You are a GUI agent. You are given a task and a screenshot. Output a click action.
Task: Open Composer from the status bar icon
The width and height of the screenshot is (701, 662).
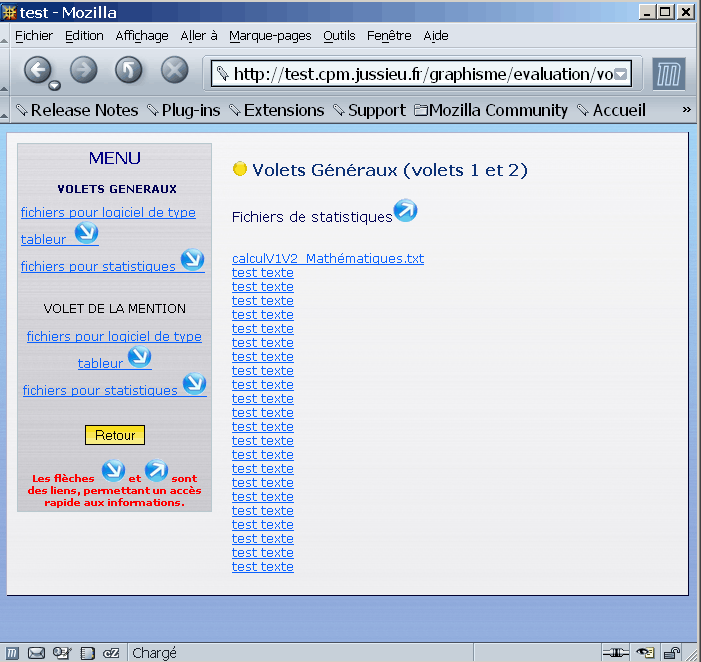[x=62, y=653]
